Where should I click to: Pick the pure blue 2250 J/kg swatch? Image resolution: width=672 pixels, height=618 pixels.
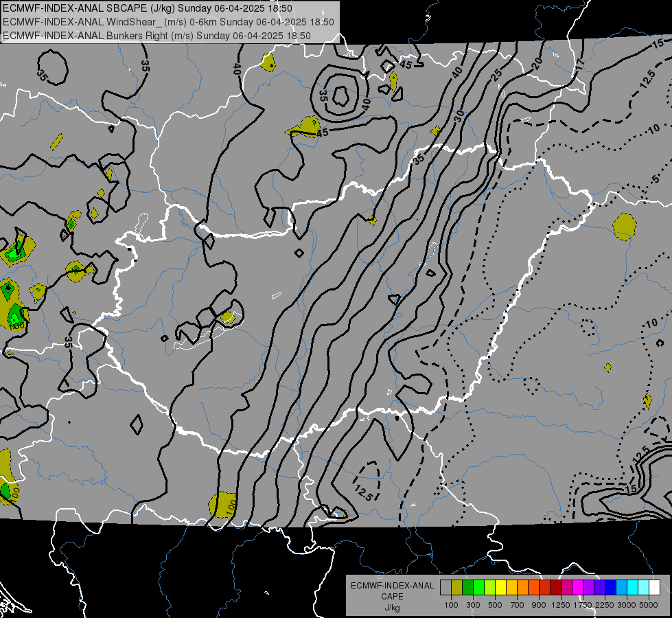click(611, 588)
